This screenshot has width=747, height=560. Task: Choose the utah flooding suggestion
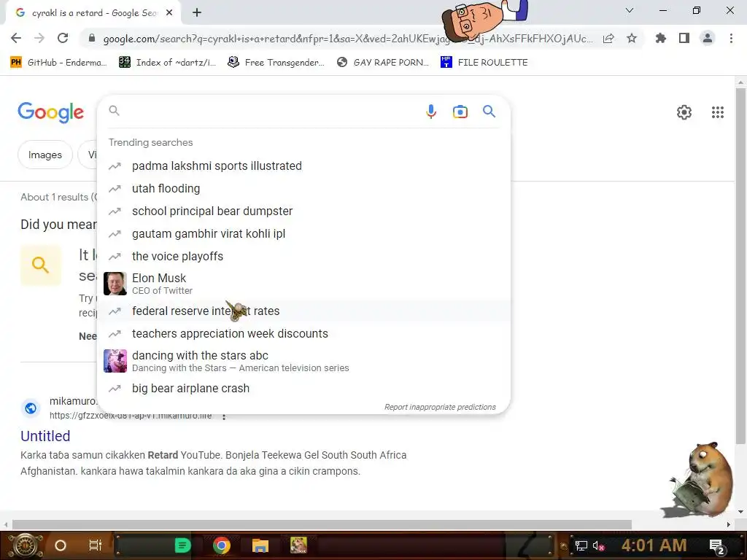click(303, 189)
